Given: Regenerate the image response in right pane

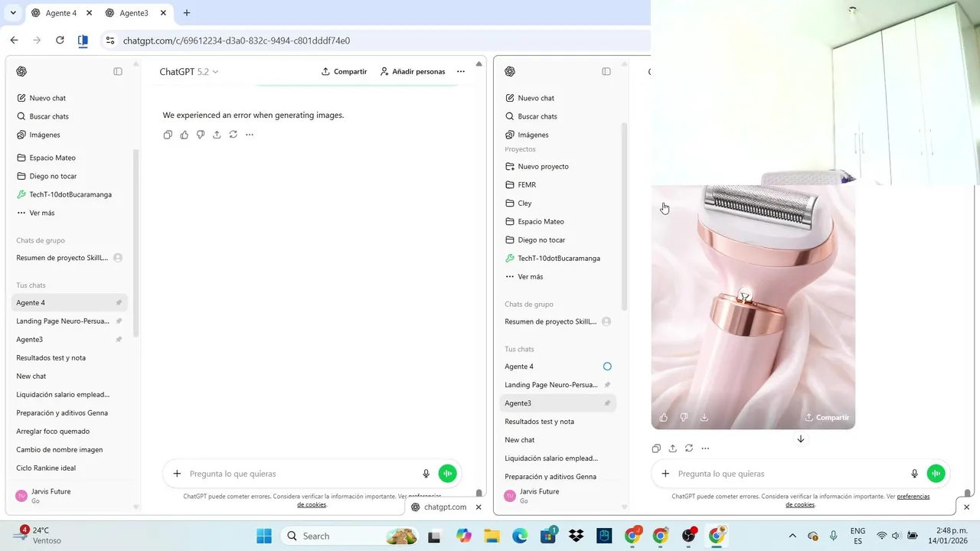Looking at the screenshot, I should 689,448.
